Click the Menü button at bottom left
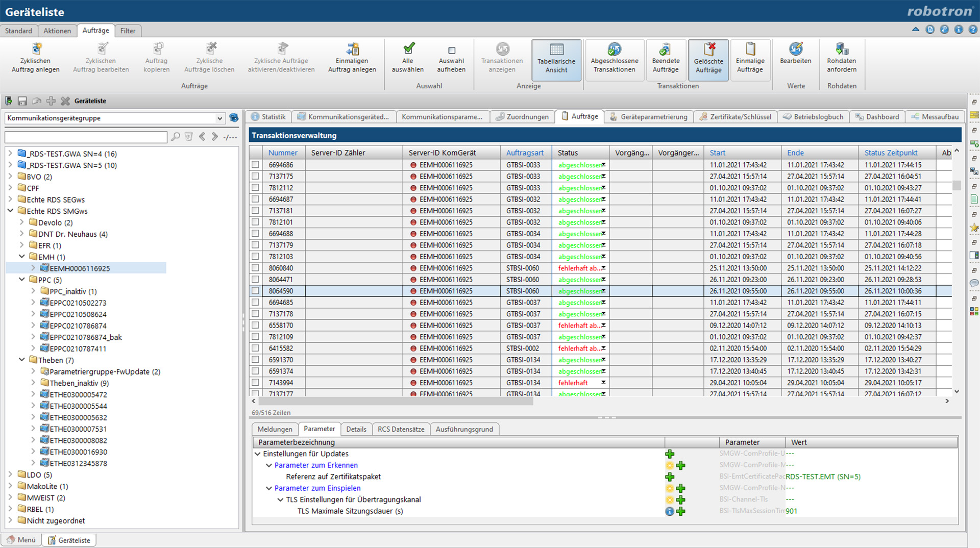 pos(21,540)
